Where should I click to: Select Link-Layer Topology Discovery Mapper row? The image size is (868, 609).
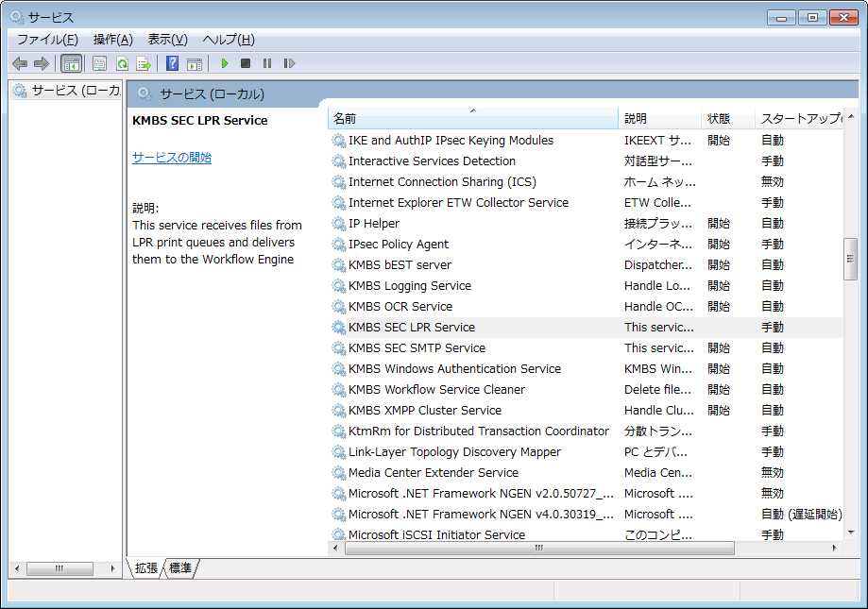point(586,452)
